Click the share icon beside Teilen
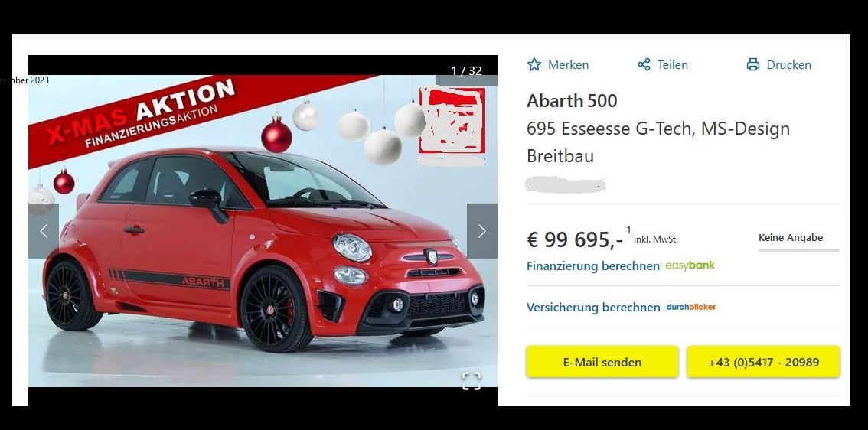The width and height of the screenshot is (868, 430). (x=644, y=65)
